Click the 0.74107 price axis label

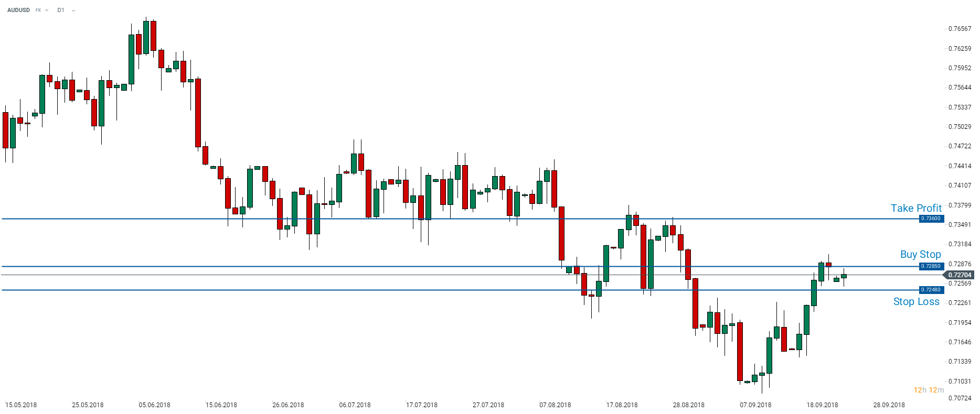tap(960, 186)
